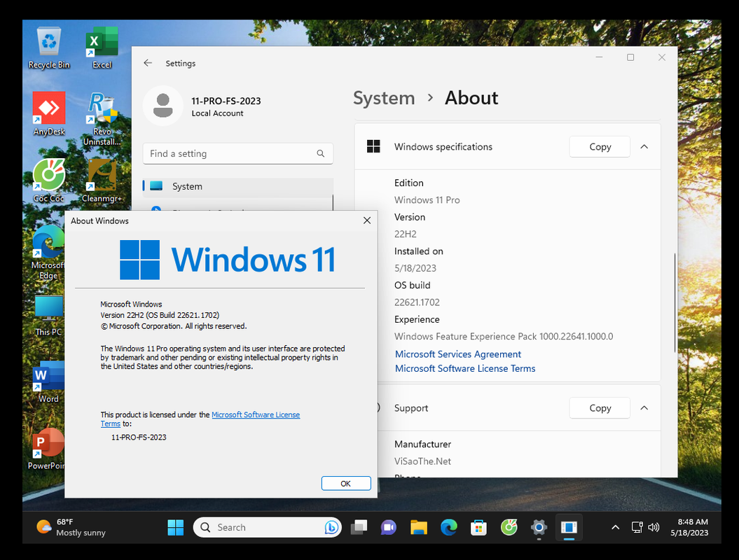Viewport: 739px width, 560px height.
Task: Click the taskbar Search box
Action: point(267,528)
